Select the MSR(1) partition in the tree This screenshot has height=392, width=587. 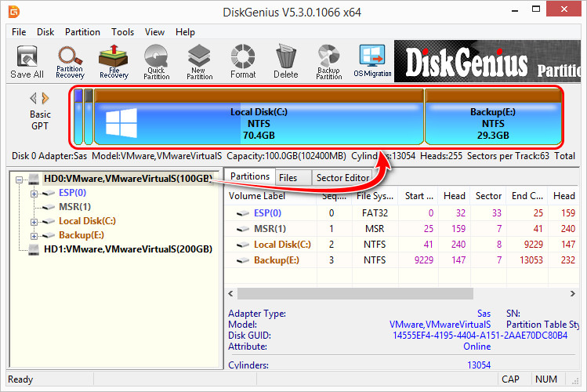pyautogui.click(x=74, y=207)
